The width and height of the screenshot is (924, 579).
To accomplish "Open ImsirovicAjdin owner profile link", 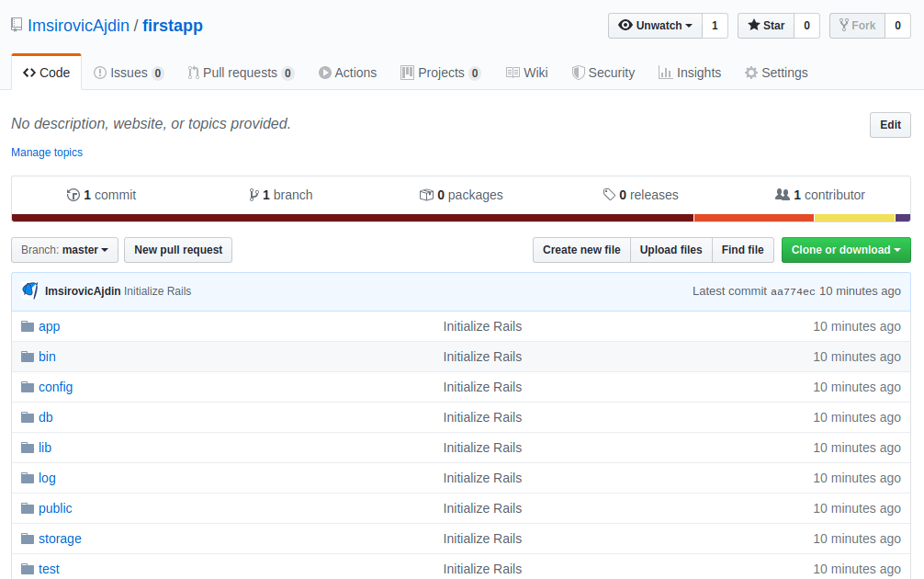I will coord(78,26).
